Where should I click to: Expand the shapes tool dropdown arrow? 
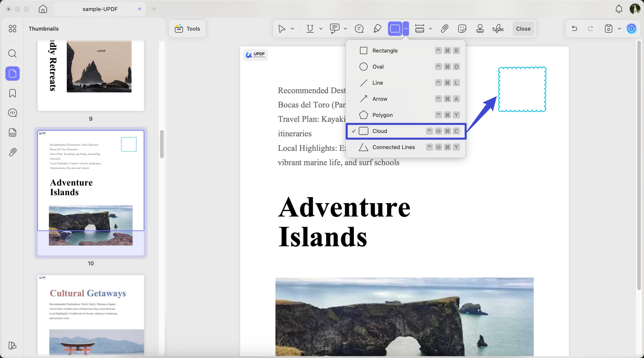406,28
